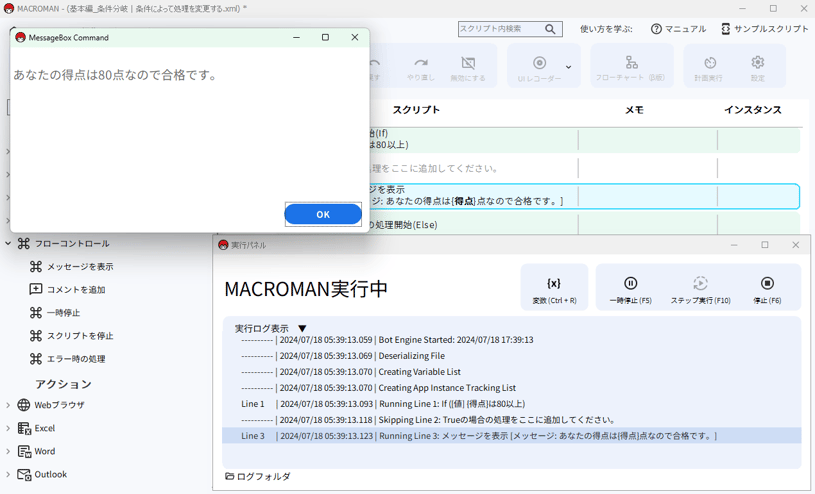Image resolution: width=815 pixels, height=494 pixels.
Task: Click the アクション section heading
Action: click(63, 384)
